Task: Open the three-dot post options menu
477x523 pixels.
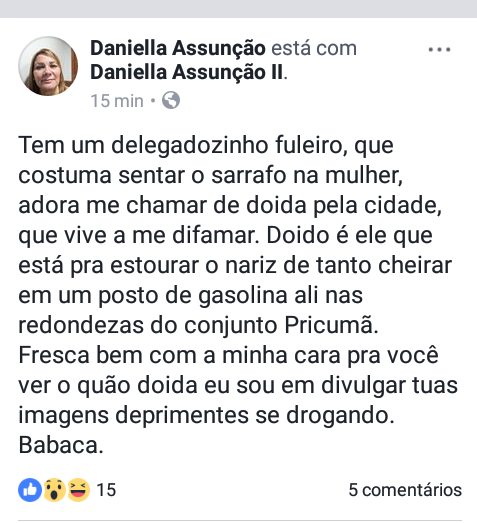Action: [439, 50]
